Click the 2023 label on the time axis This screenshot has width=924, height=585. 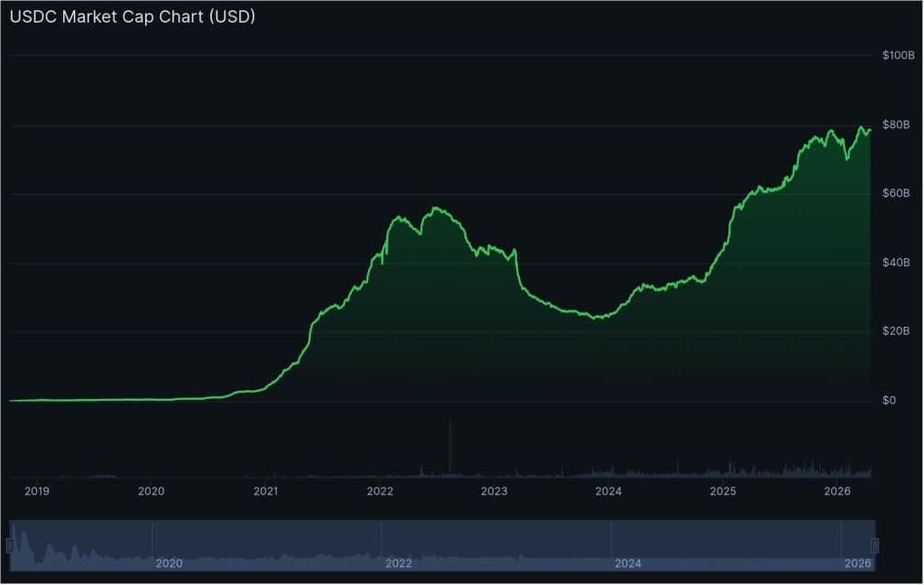pyautogui.click(x=495, y=492)
